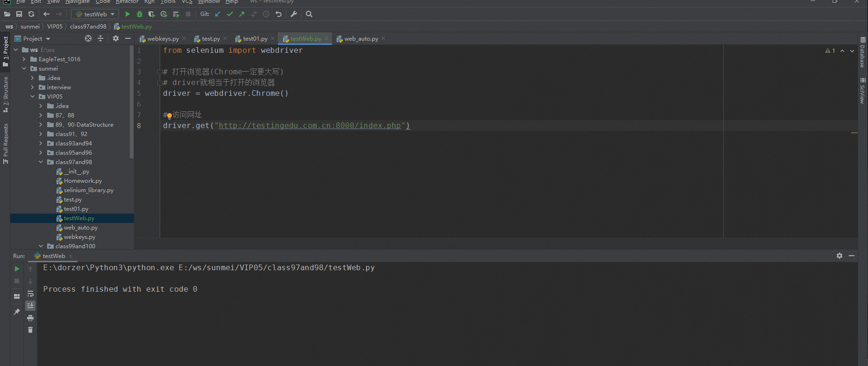Image resolution: width=868 pixels, height=366 pixels.
Task: Start debugging with the bug icon
Action: coord(139,14)
